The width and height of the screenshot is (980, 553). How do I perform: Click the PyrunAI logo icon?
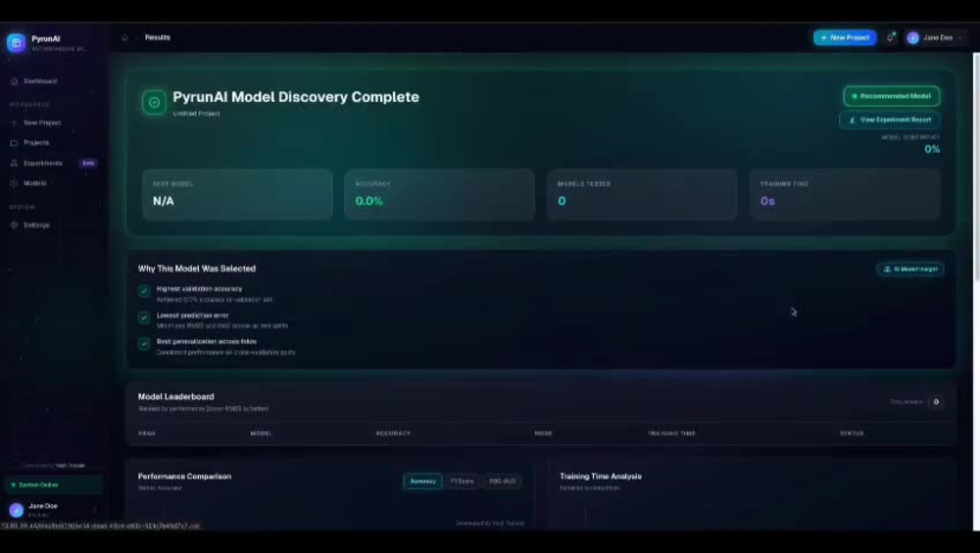[17, 42]
